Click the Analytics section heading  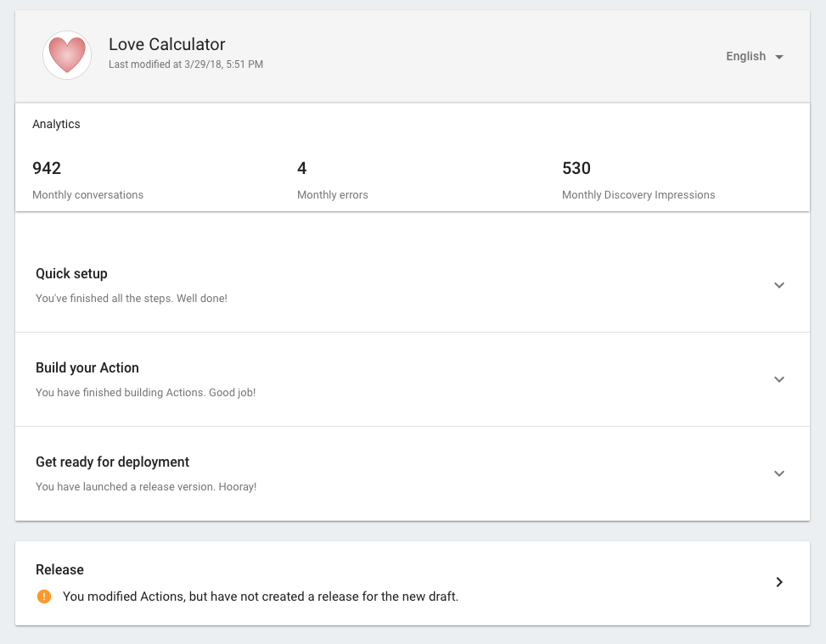[56, 124]
